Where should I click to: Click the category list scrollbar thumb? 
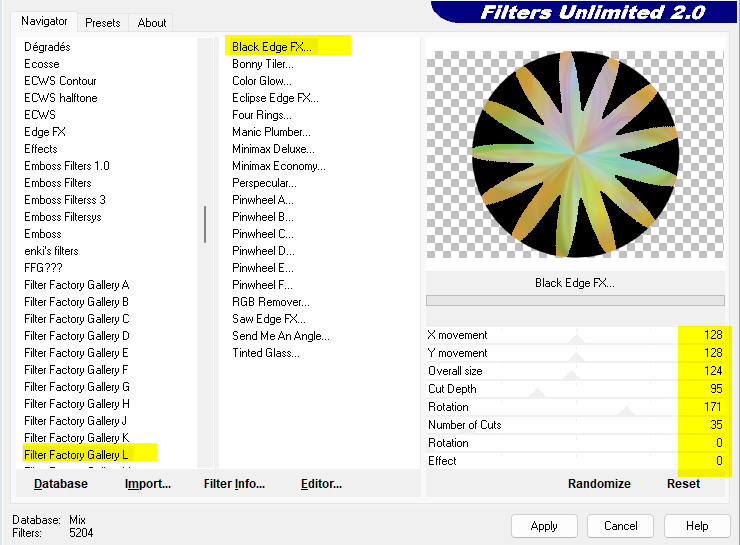[x=205, y=224]
